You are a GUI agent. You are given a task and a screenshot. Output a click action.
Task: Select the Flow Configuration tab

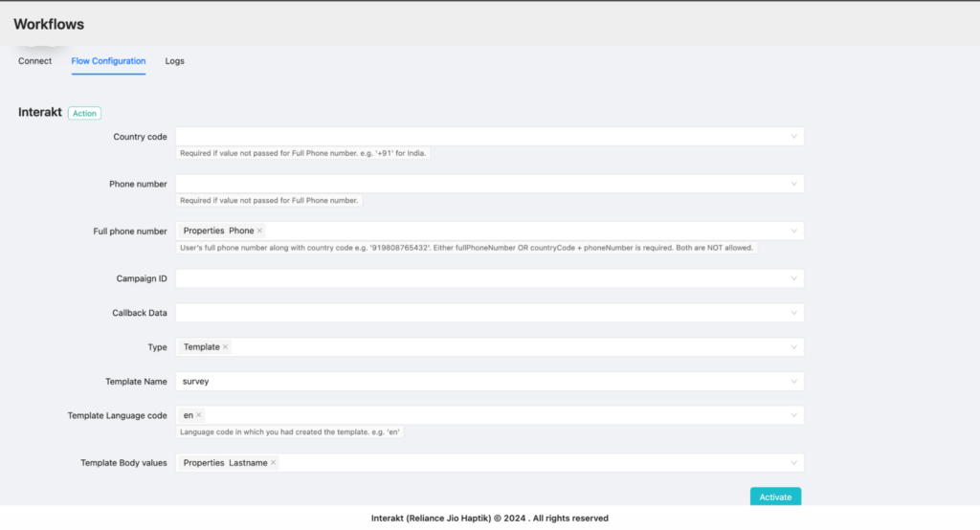(108, 60)
